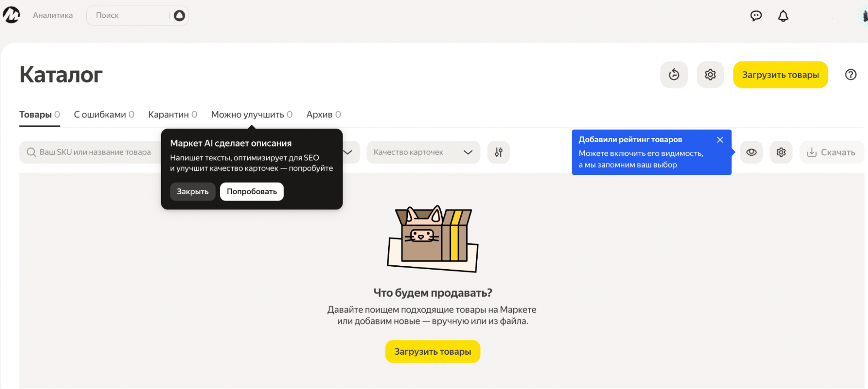
Task: Toggle rating visibility eye icon
Action: (x=751, y=152)
